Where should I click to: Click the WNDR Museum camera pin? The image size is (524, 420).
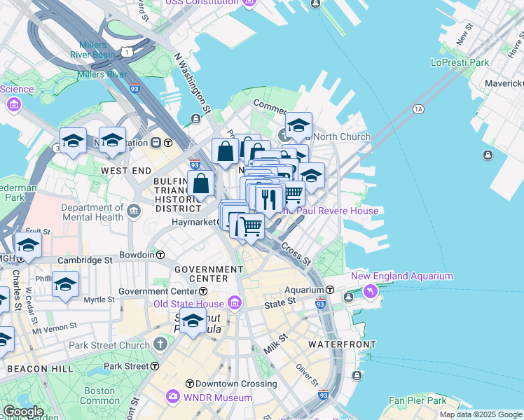tap(173, 397)
